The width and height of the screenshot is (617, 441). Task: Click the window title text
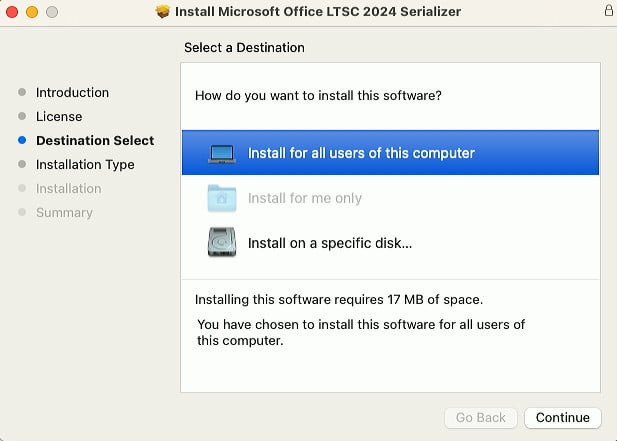point(318,11)
